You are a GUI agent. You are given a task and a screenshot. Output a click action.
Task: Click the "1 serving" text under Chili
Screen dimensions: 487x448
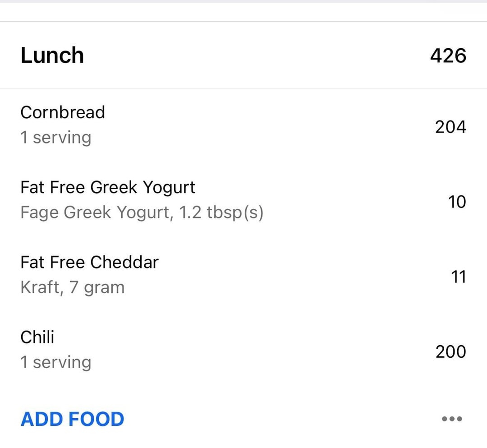(55, 362)
